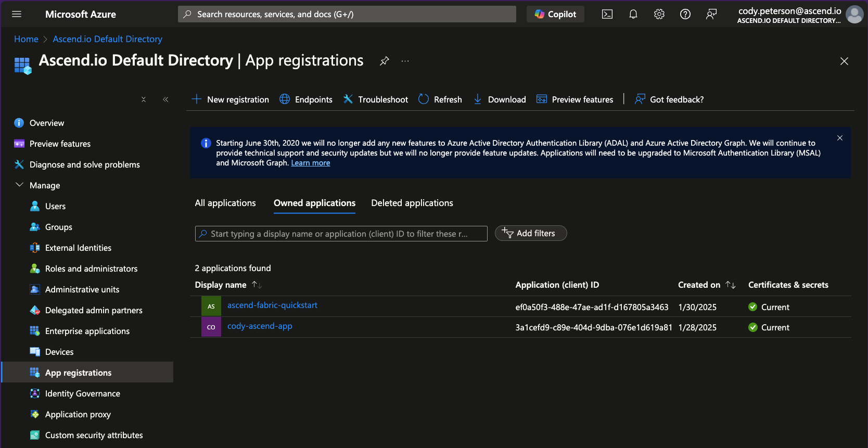Download the app registrations list
868x448 pixels.
[x=500, y=99]
